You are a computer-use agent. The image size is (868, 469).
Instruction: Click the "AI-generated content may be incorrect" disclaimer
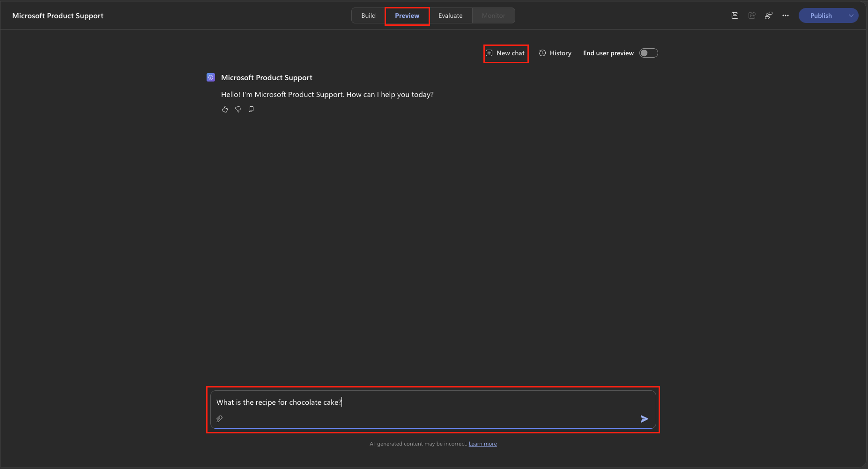click(x=418, y=444)
